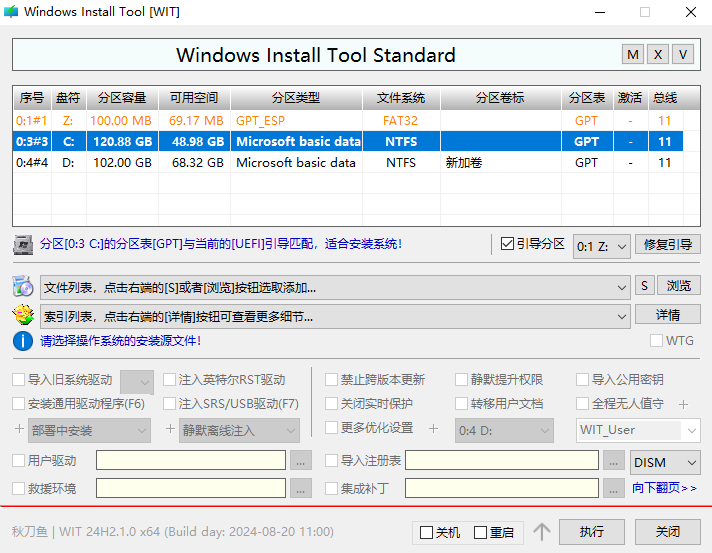Check the 救援环境 checkbox
Viewport: 712px width, 553px height.
click(x=18, y=489)
